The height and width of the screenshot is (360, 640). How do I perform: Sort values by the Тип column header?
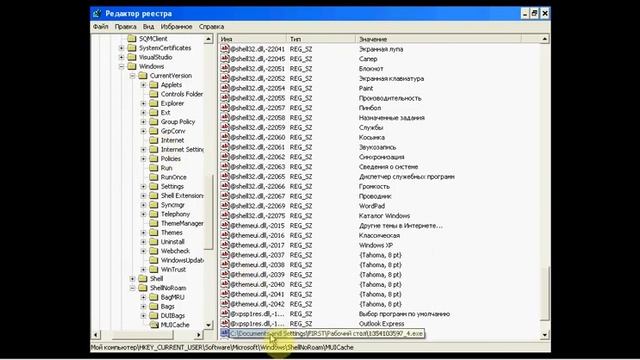click(321, 39)
